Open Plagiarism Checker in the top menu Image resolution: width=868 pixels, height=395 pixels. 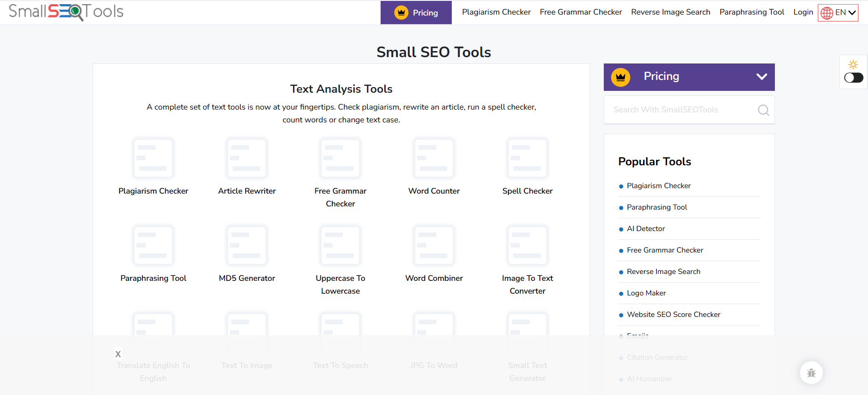pos(496,12)
